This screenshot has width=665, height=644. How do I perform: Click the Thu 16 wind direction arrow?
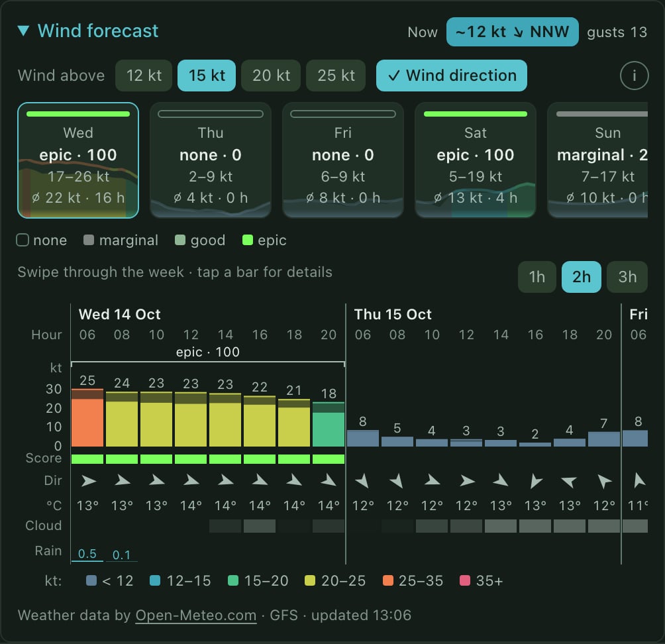coord(536,482)
